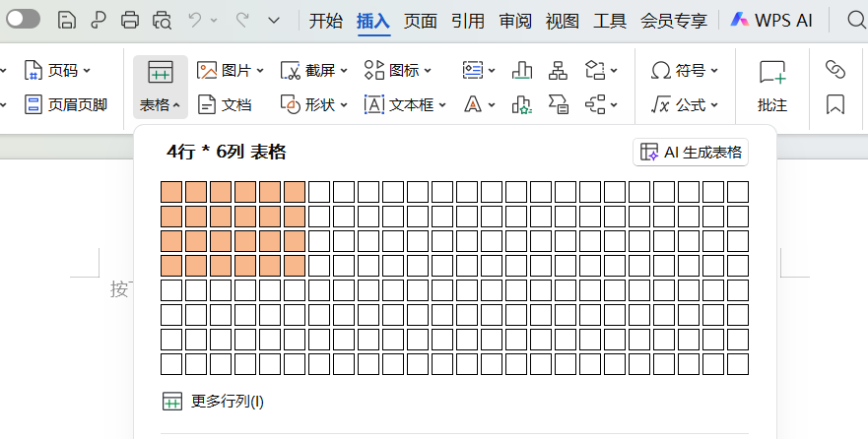Click the search magnifier icon
The image size is (868, 439).
[856, 20]
